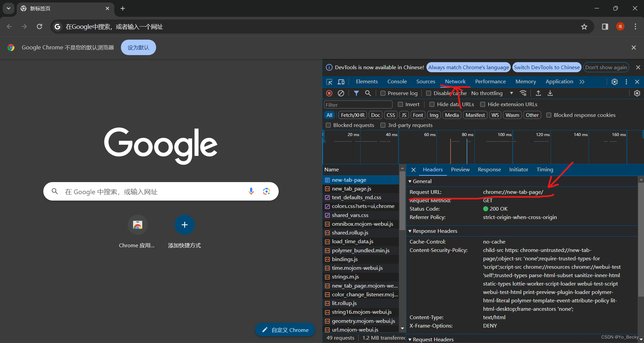This screenshot has width=644, height=343.
Task: Filter requests by Fetch/XHR type
Action: click(x=353, y=115)
